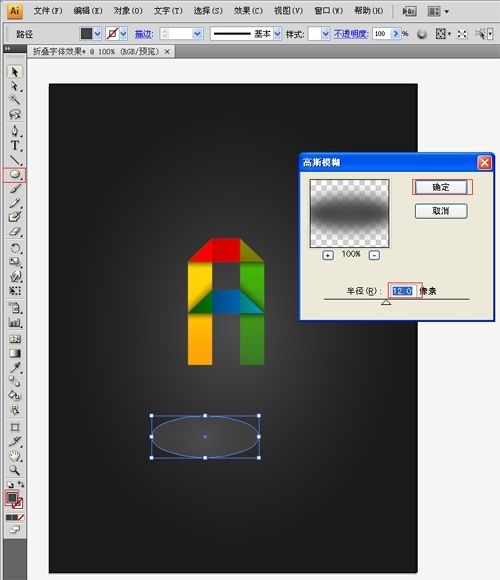Switch to the 折叠字体效果 document tab

click(x=95, y=51)
